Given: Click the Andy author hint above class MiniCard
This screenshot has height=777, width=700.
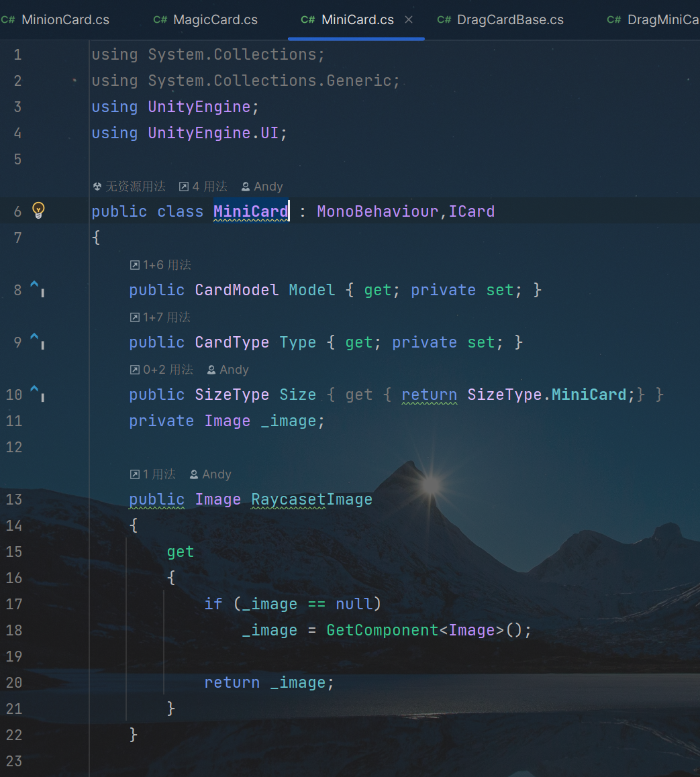Looking at the screenshot, I should 262,187.
